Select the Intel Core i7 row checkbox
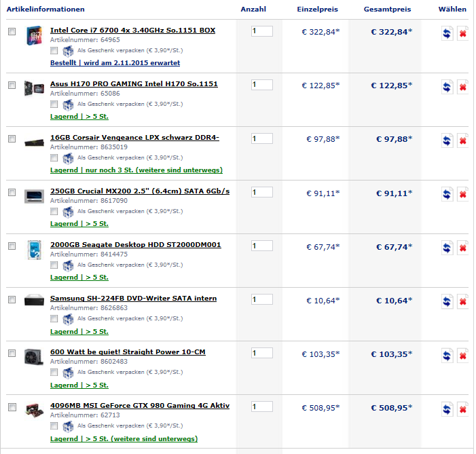Screen dimensions: 476x454 [x=12, y=32]
